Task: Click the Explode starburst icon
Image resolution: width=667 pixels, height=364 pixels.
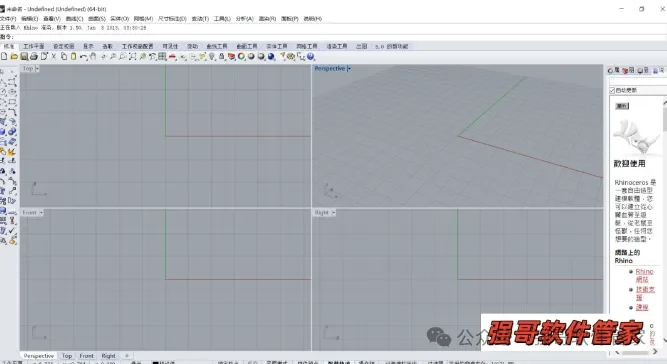Action: (x=12, y=151)
